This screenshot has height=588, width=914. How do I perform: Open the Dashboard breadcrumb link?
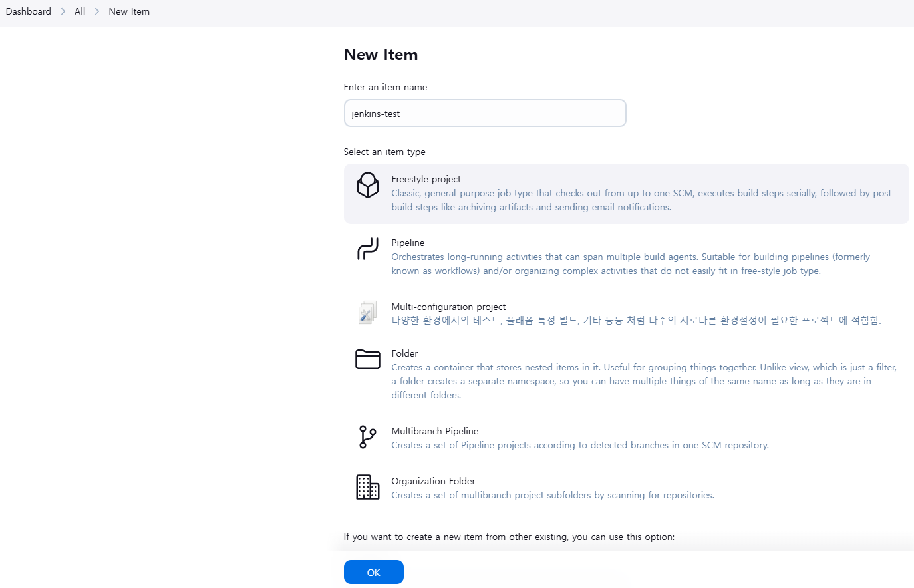pos(29,11)
